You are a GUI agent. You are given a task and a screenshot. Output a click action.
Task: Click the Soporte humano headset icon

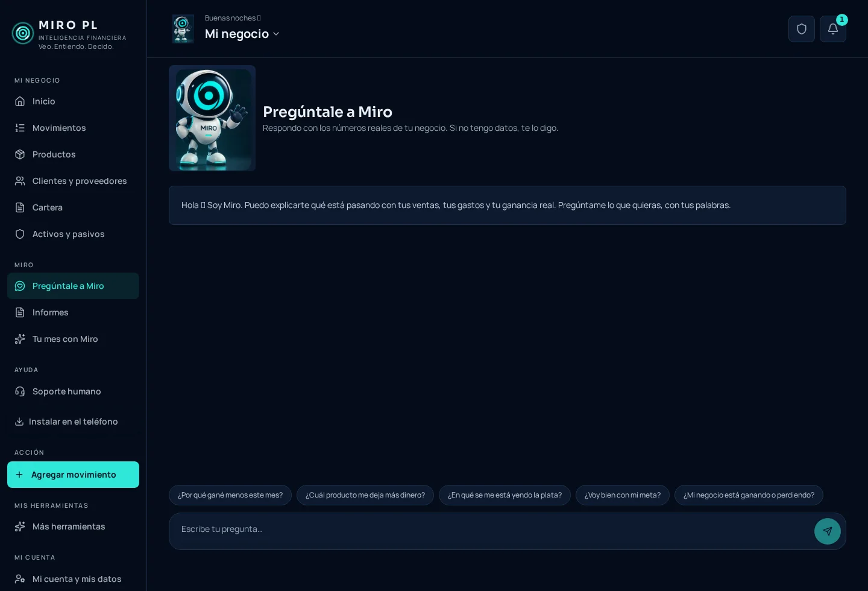(20, 391)
